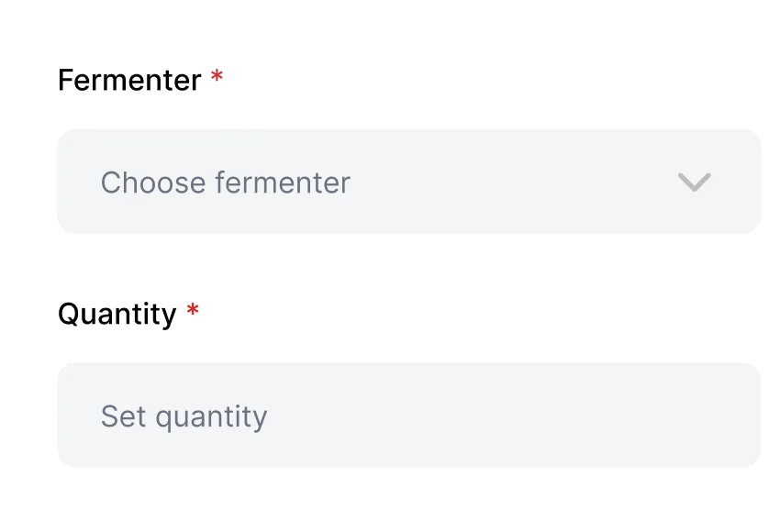
Task: Click the Quantity field label
Action: pos(117,315)
